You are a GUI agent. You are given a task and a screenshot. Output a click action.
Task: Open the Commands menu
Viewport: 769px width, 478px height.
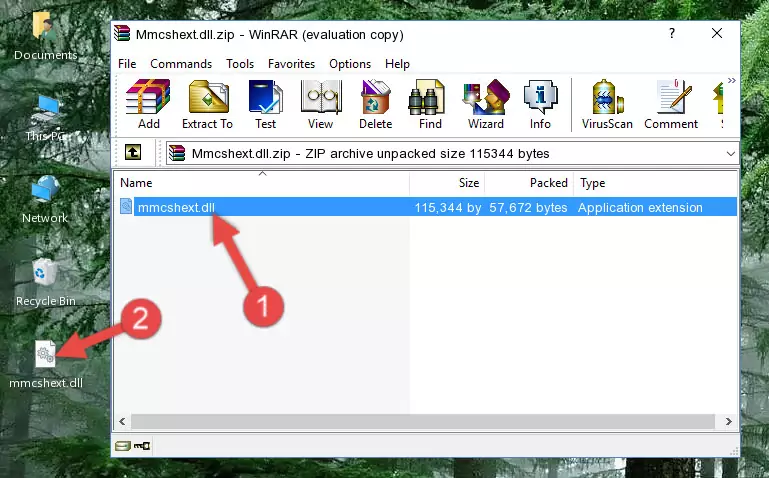(x=181, y=64)
